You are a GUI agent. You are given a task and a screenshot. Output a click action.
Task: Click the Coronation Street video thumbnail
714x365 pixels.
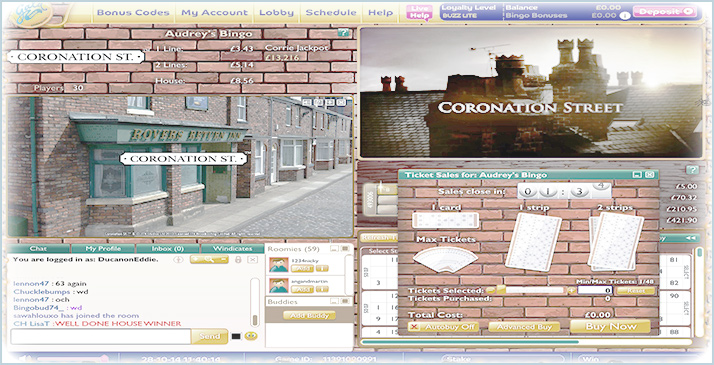point(532,93)
